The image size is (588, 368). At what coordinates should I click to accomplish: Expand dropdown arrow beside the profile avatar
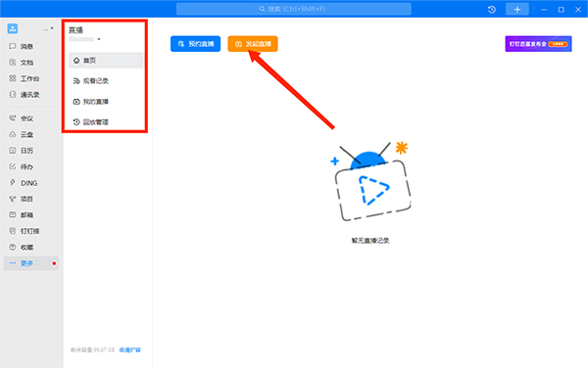click(x=52, y=28)
